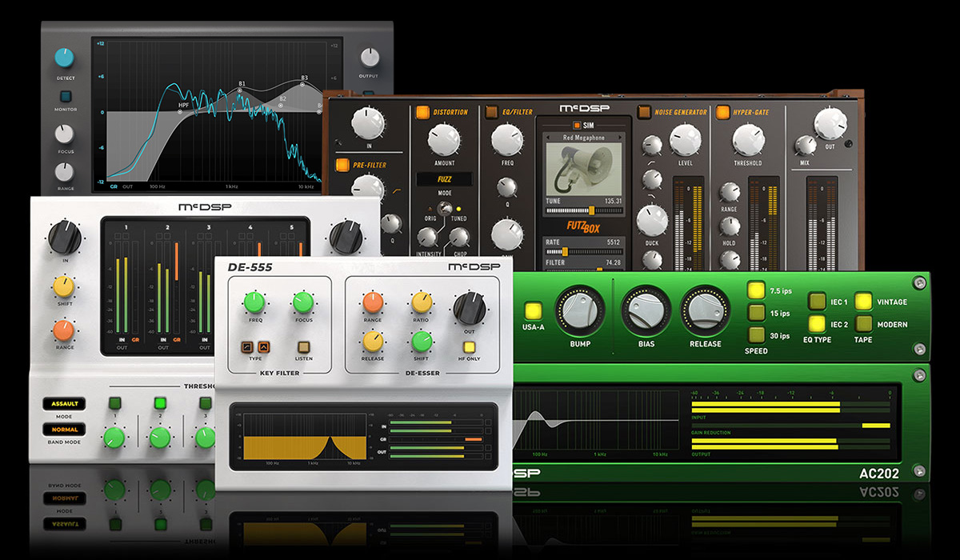Select the HPF node on the EQ graph
960x560 pixels.
(179, 113)
